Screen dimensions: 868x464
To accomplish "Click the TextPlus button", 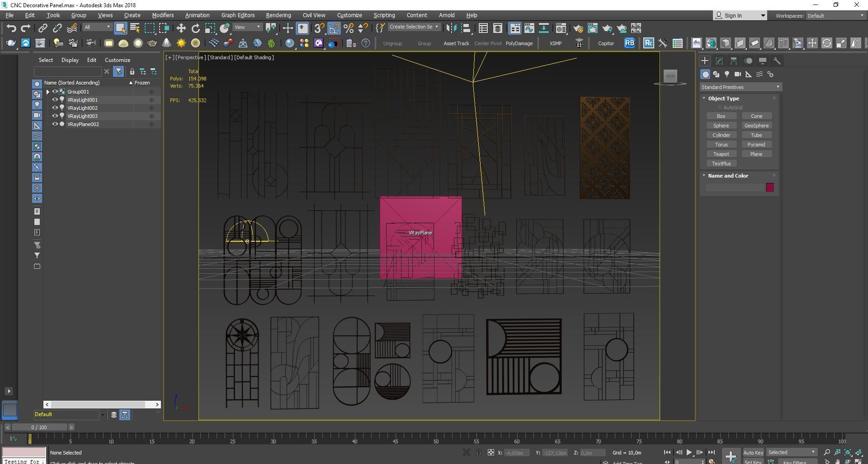I will pyautogui.click(x=721, y=164).
